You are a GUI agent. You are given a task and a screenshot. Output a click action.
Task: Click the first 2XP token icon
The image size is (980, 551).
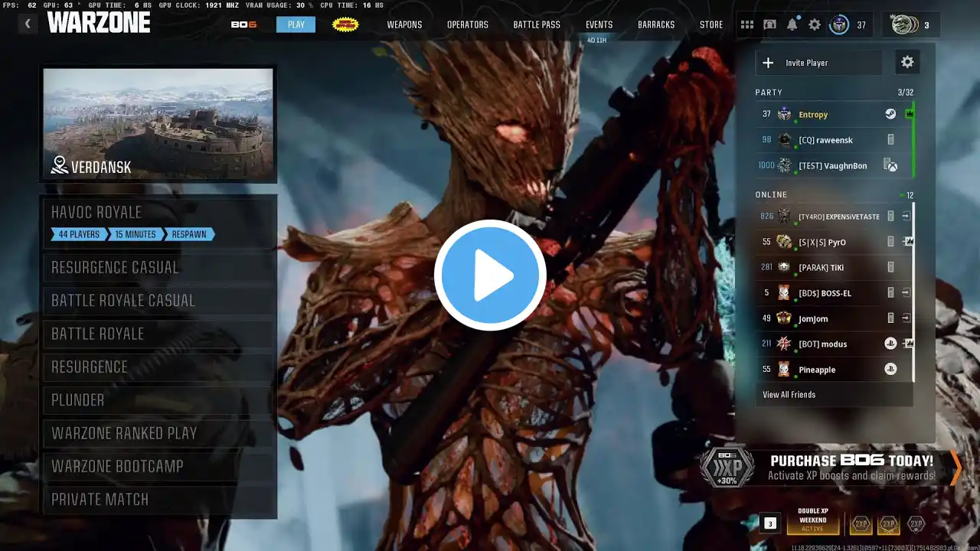pyautogui.click(x=861, y=524)
